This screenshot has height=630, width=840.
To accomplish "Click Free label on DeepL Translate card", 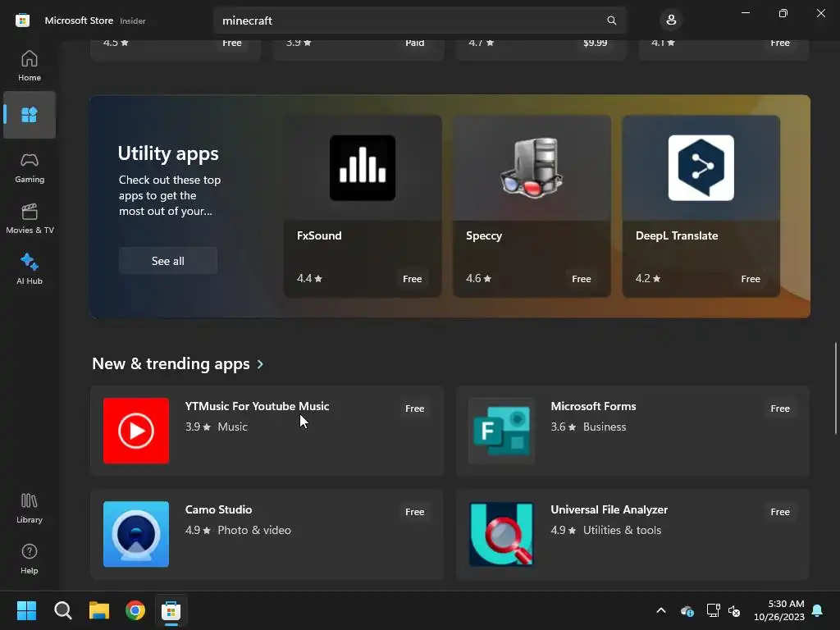I will [x=751, y=279].
